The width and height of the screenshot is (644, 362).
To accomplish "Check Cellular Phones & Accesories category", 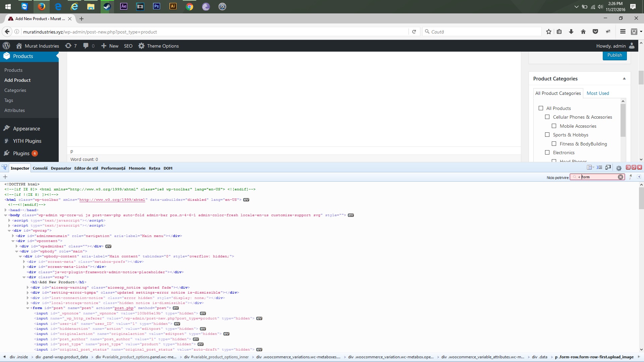I will tap(547, 117).
